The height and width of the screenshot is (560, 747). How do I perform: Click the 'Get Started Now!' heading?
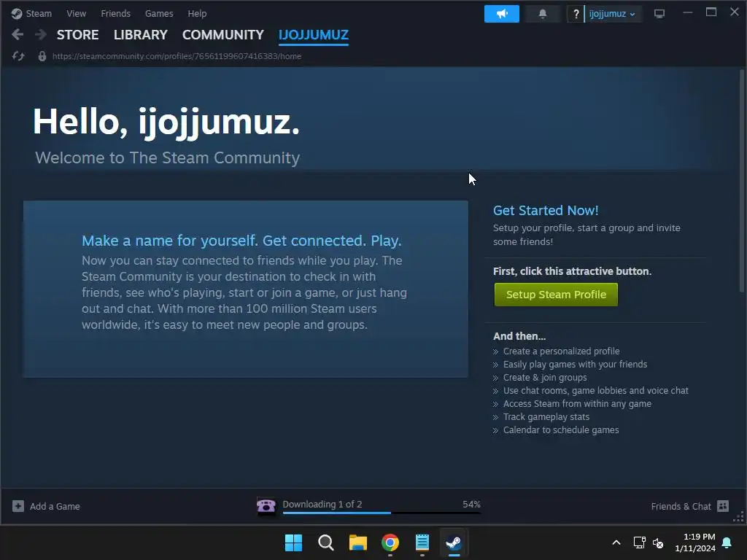546,211
